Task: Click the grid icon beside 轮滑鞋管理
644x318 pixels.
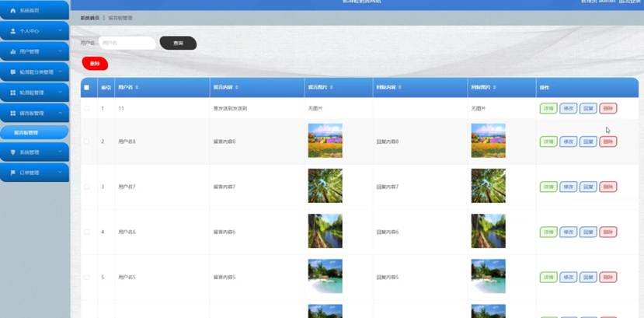Action: pos(12,93)
